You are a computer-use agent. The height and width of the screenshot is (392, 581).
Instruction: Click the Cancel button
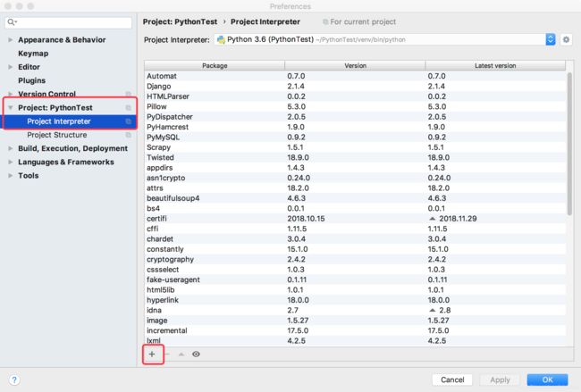452,379
